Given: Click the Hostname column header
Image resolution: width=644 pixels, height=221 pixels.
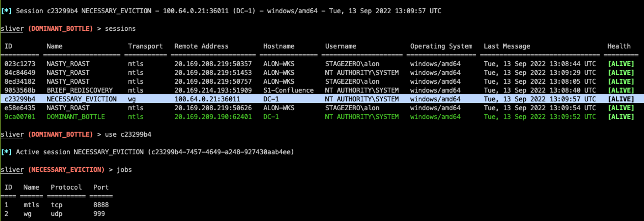Looking at the screenshot, I should [279, 46].
